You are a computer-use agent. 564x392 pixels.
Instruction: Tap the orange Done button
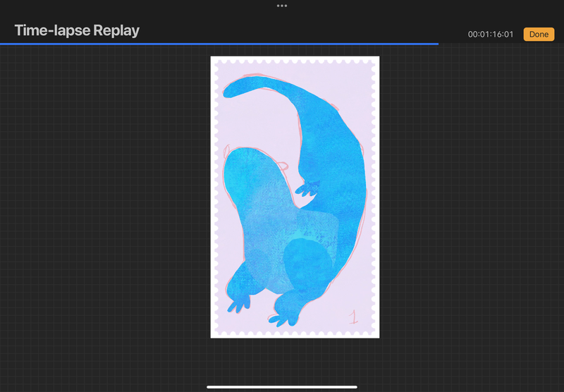point(539,34)
